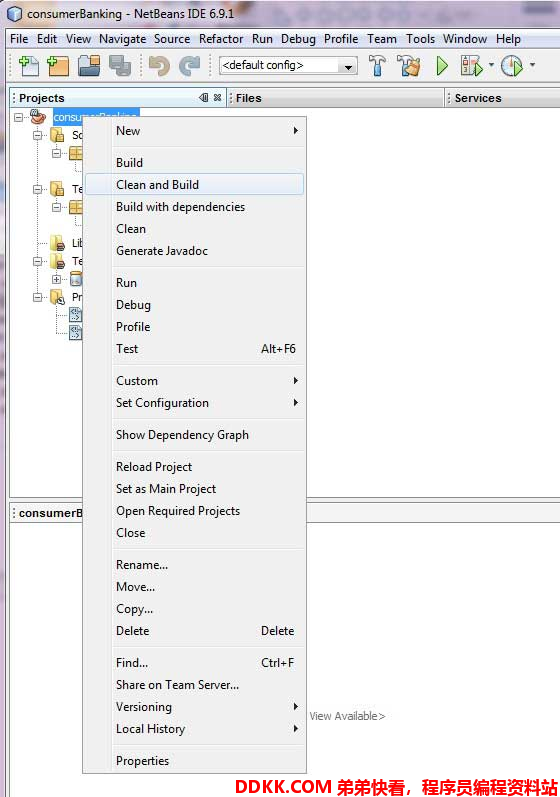Open the Refactor menu
Image resolution: width=560 pixels, height=797 pixels.
pos(221,39)
